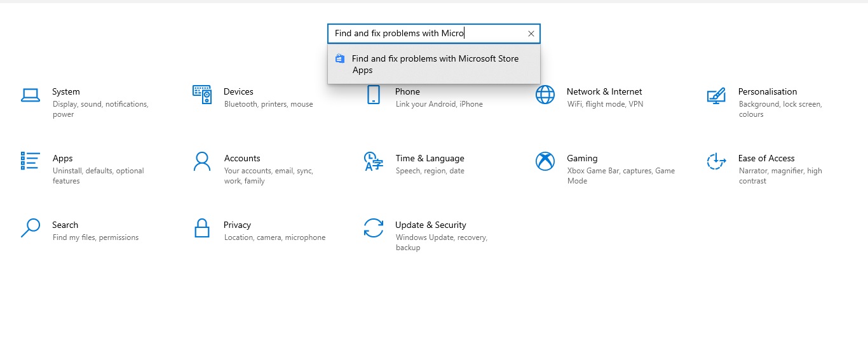
Task: Open the Accounts category title
Action: click(x=242, y=158)
